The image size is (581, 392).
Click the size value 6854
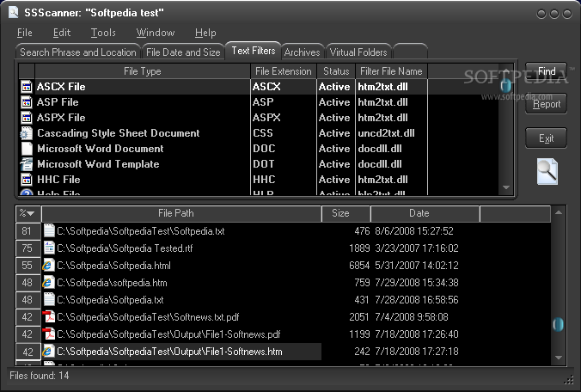pos(359,266)
